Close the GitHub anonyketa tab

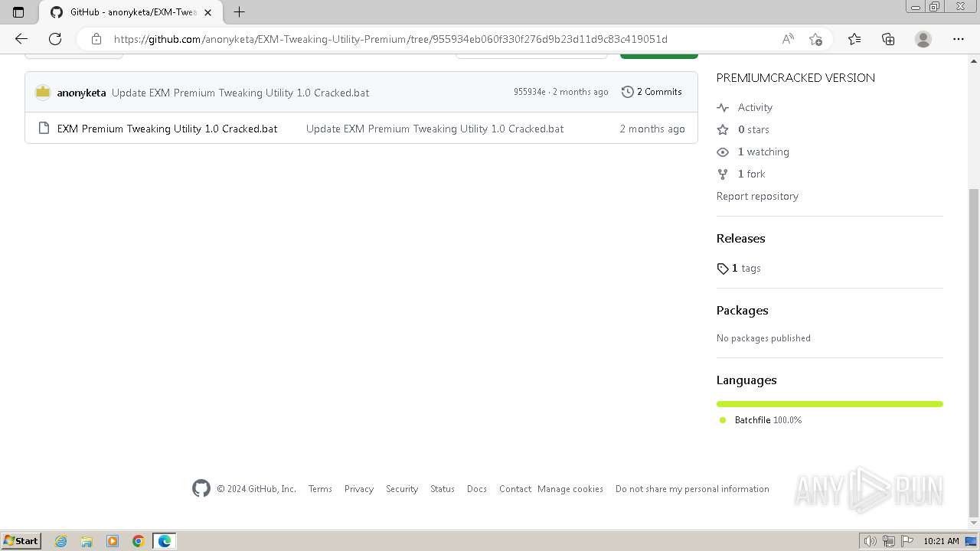point(207,12)
